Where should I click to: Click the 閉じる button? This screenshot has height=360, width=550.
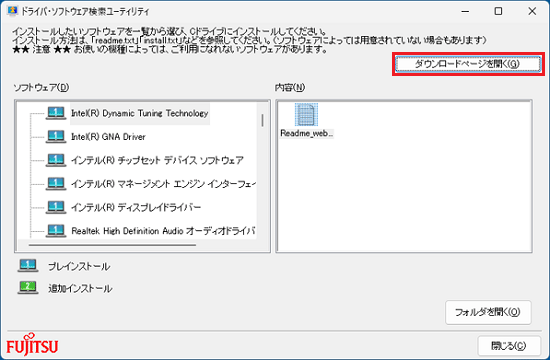(x=509, y=346)
